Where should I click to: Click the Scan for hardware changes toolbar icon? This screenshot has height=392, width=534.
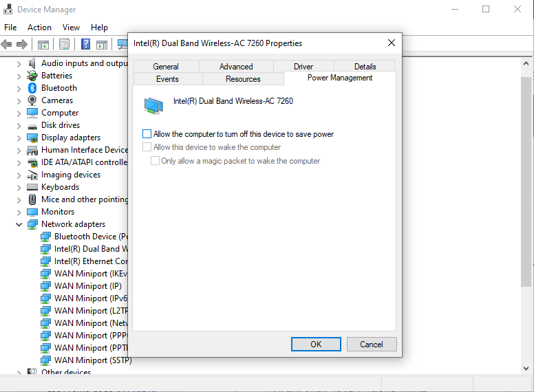[x=122, y=44]
